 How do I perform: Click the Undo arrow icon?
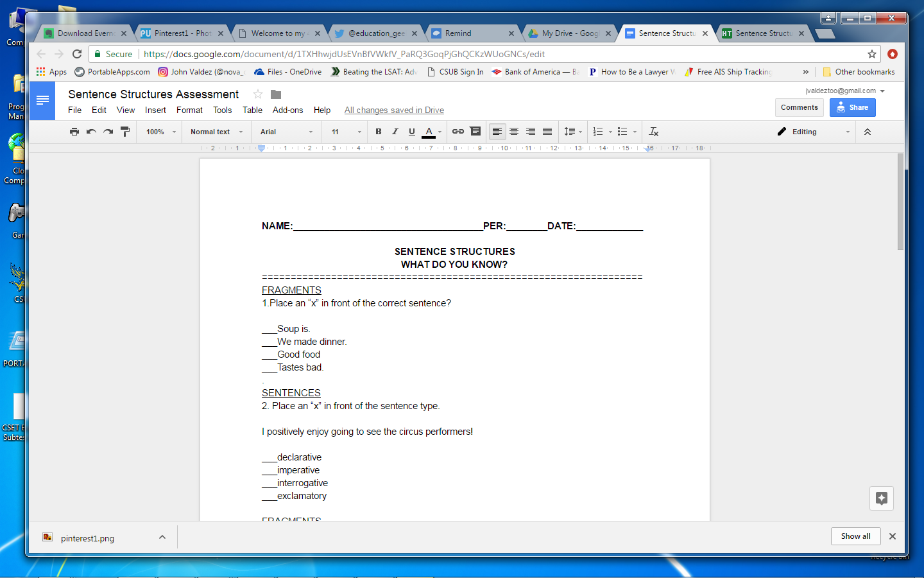91,132
